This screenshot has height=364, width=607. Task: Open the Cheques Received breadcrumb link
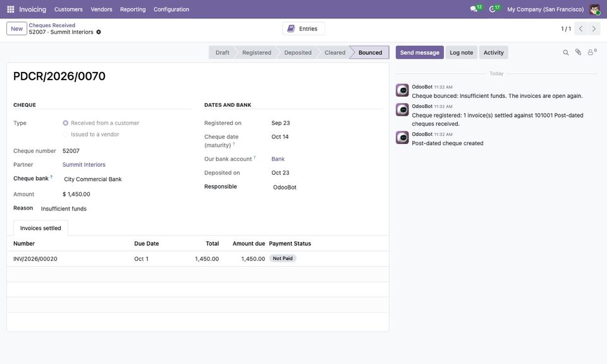pyautogui.click(x=52, y=25)
